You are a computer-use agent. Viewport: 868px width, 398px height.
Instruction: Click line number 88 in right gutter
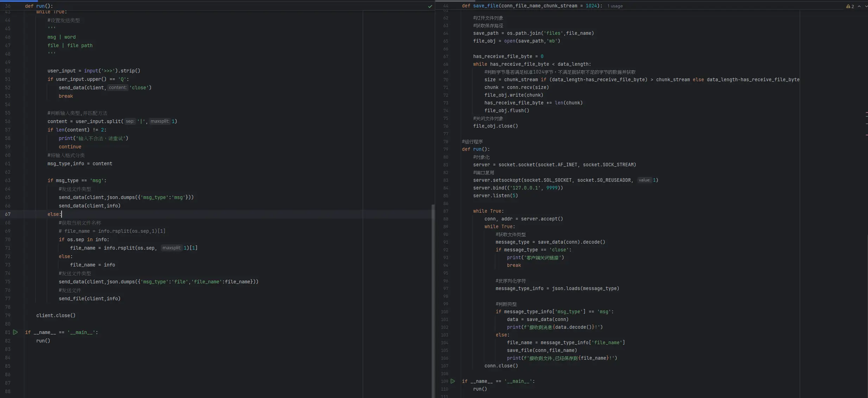point(445,219)
